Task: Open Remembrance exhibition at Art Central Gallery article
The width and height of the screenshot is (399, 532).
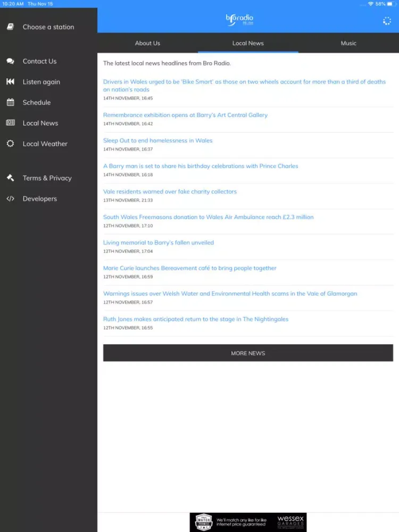Action: pyautogui.click(x=185, y=115)
